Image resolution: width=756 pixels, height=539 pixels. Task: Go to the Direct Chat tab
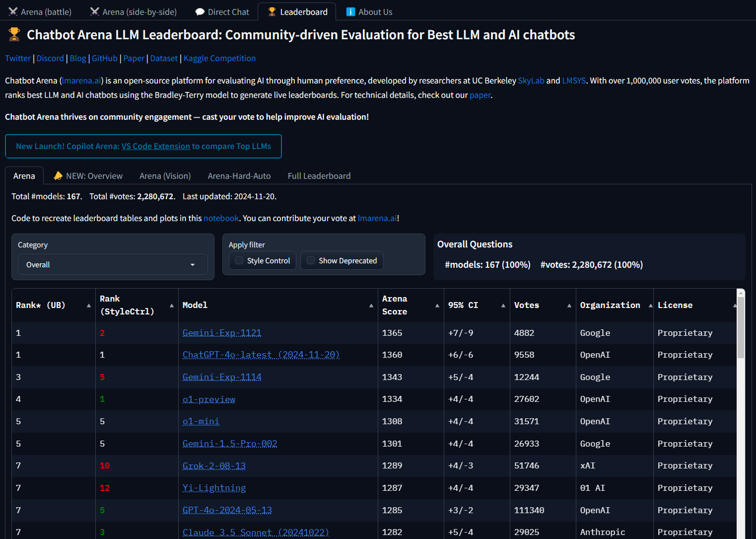point(222,12)
